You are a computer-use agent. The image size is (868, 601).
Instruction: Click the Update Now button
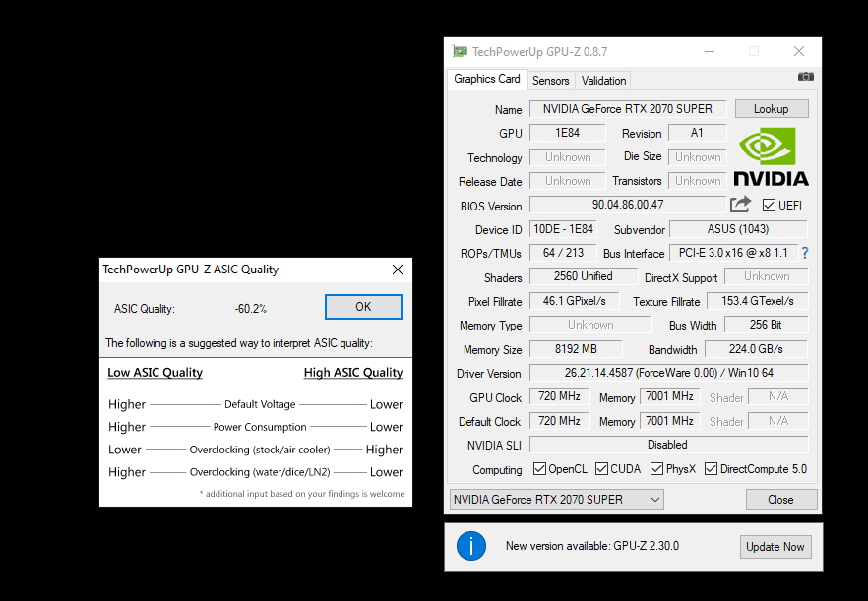(775, 547)
